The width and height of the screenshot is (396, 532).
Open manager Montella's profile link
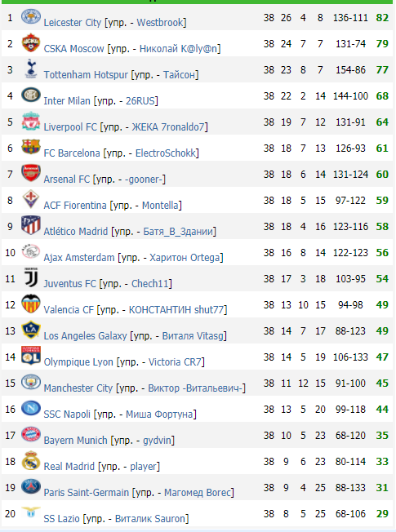click(x=160, y=206)
